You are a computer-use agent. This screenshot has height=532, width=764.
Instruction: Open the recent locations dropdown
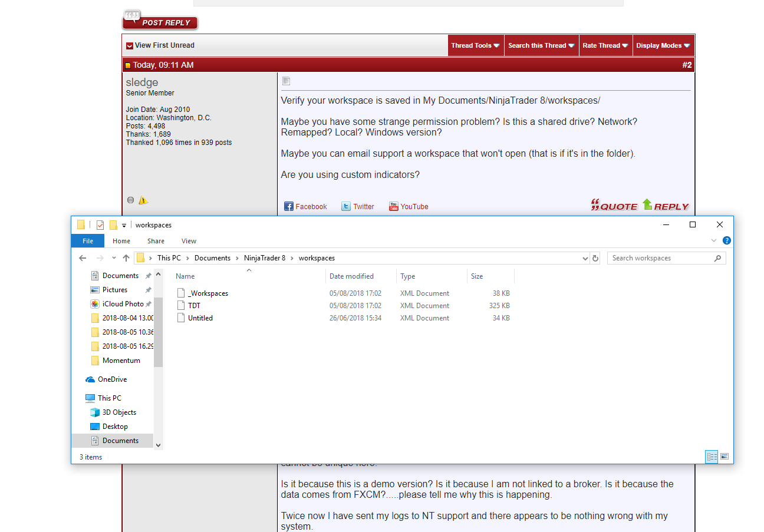(114, 258)
